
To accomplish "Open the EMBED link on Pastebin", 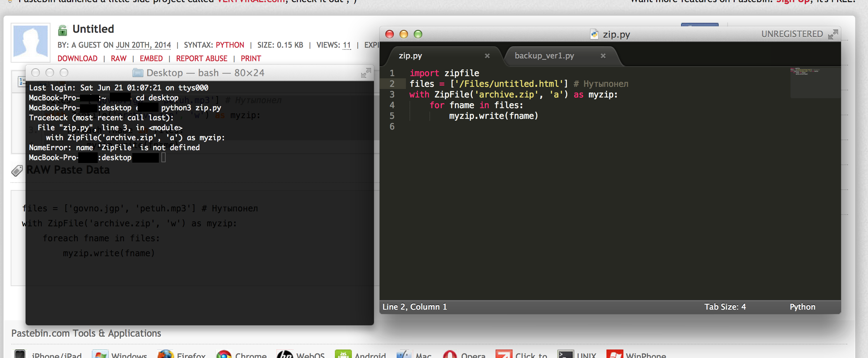I will pos(151,58).
